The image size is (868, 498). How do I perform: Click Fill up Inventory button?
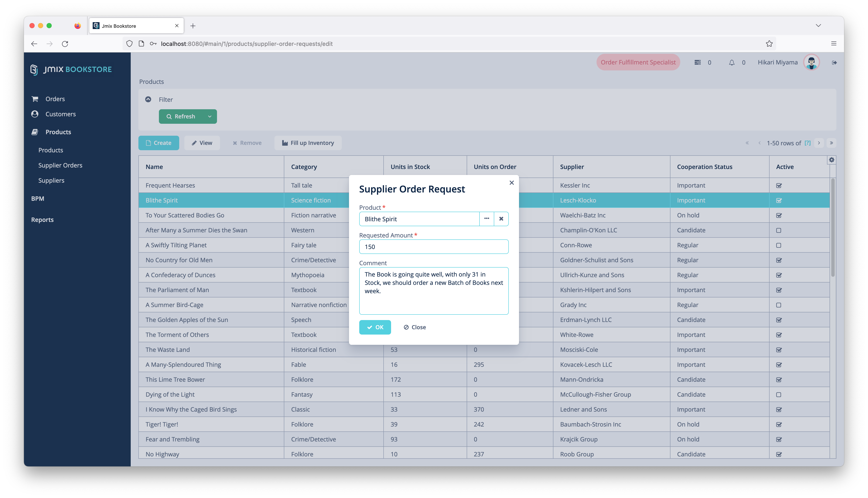click(x=308, y=143)
